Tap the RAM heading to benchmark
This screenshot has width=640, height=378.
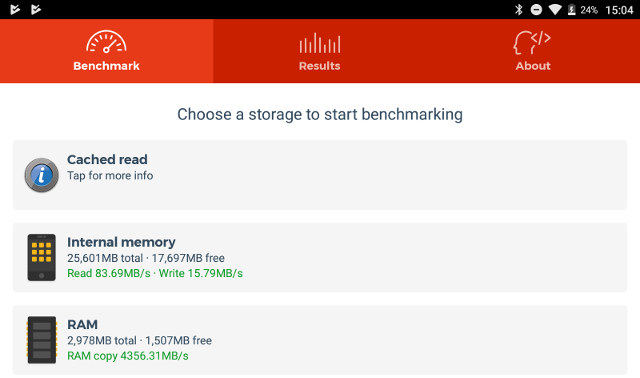click(82, 325)
